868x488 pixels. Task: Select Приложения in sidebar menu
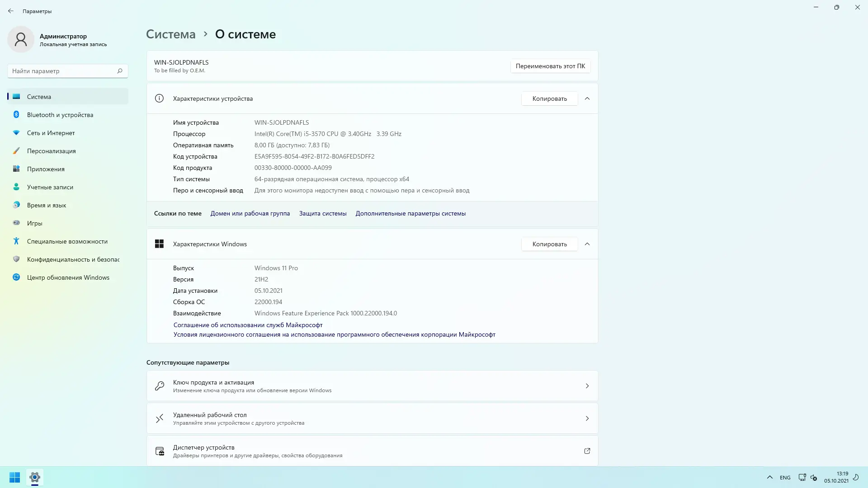coord(46,169)
